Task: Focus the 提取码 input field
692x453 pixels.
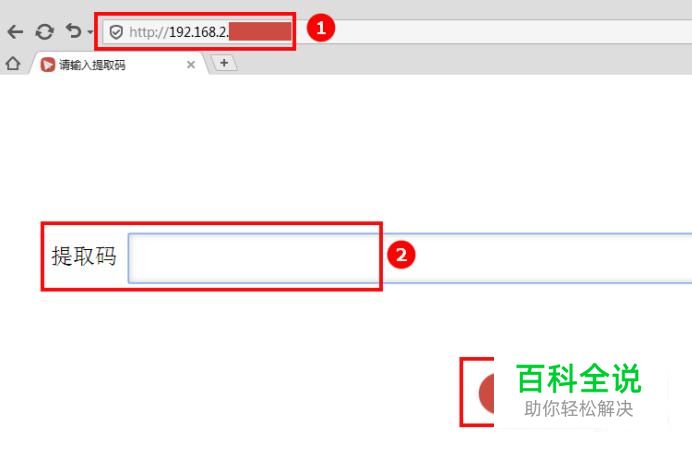Action: 410,258
